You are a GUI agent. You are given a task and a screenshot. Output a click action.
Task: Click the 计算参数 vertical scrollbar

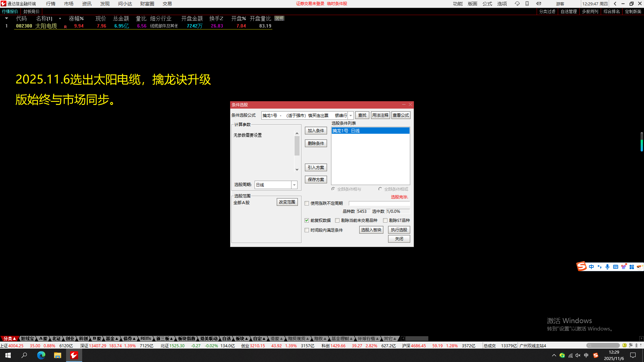pos(297,146)
